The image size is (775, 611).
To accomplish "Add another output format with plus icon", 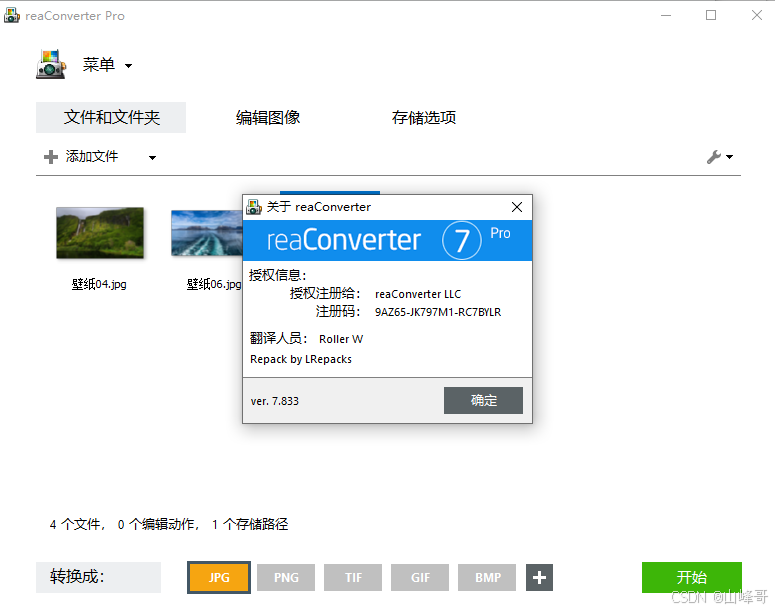I will (x=539, y=577).
